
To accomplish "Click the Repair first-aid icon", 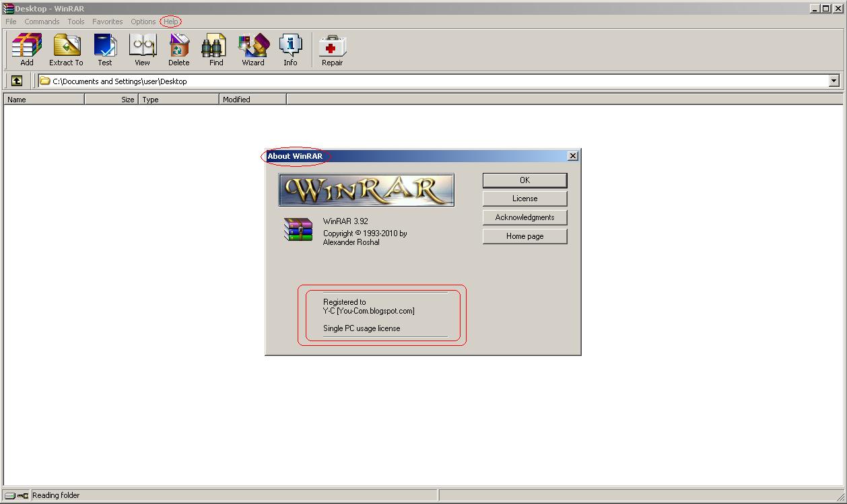I will pos(332,50).
